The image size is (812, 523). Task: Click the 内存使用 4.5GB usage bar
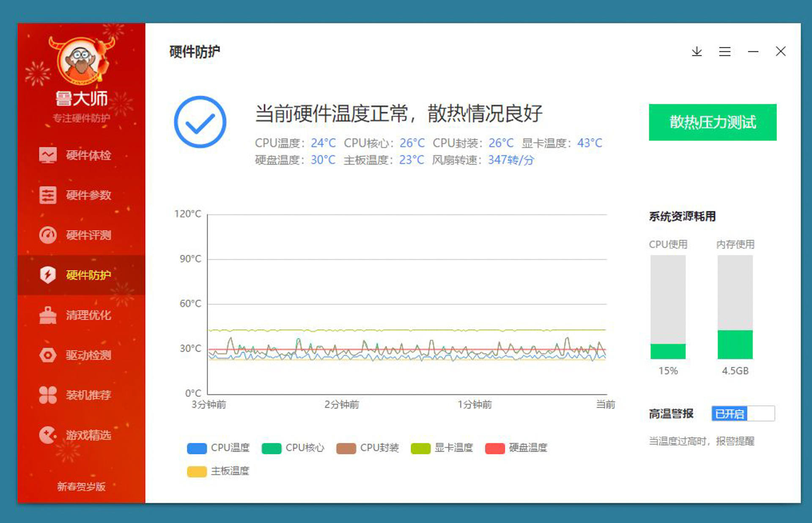point(735,307)
